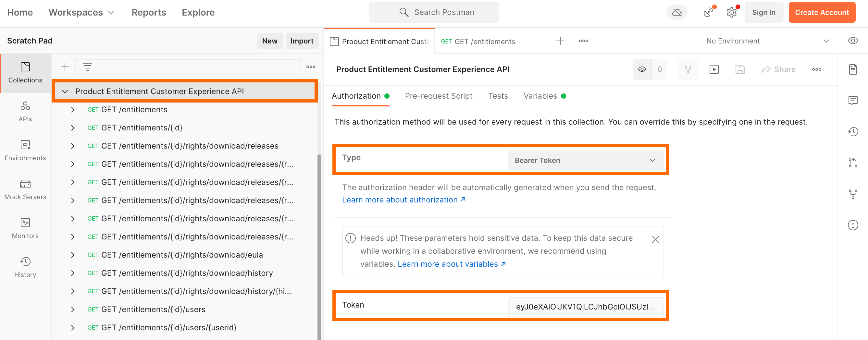The width and height of the screenshot is (868, 340).
Task: Open the History sidebar section
Action: pyautogui.click(x=25, y=268)
